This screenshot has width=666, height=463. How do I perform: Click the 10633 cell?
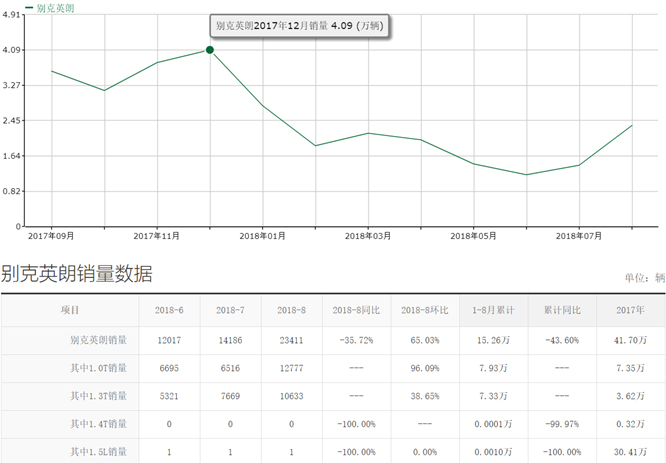(x=291, y=396)
